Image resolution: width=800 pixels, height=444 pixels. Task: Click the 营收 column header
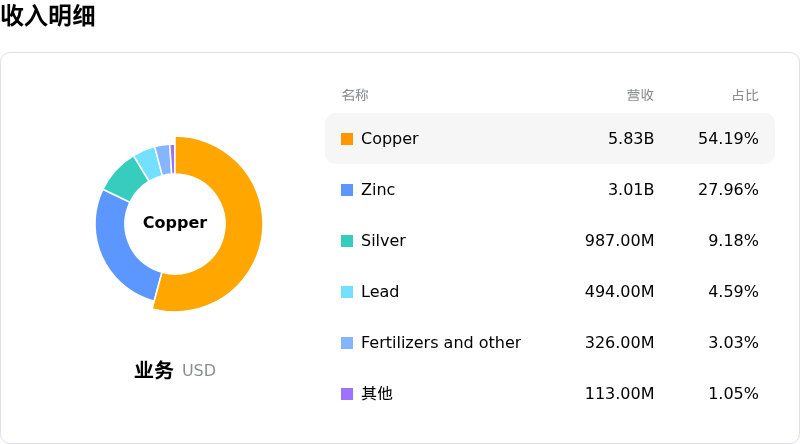click(640, 95)
